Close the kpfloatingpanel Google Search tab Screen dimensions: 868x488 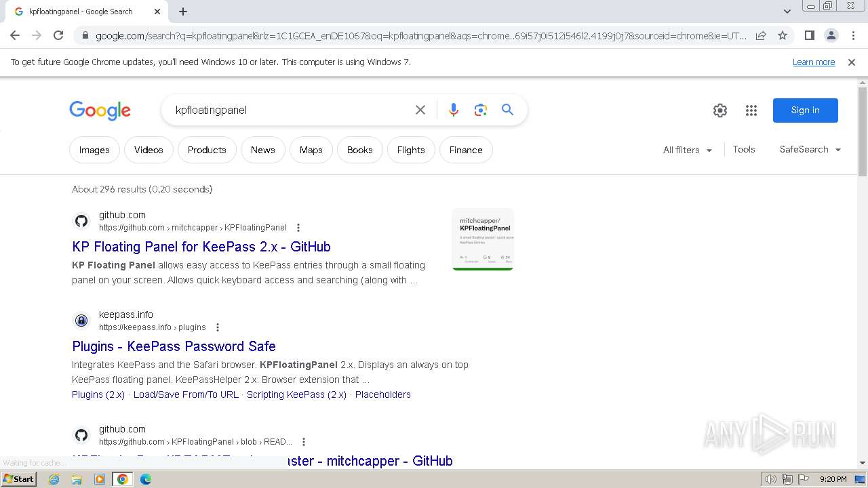click(157, 12)
